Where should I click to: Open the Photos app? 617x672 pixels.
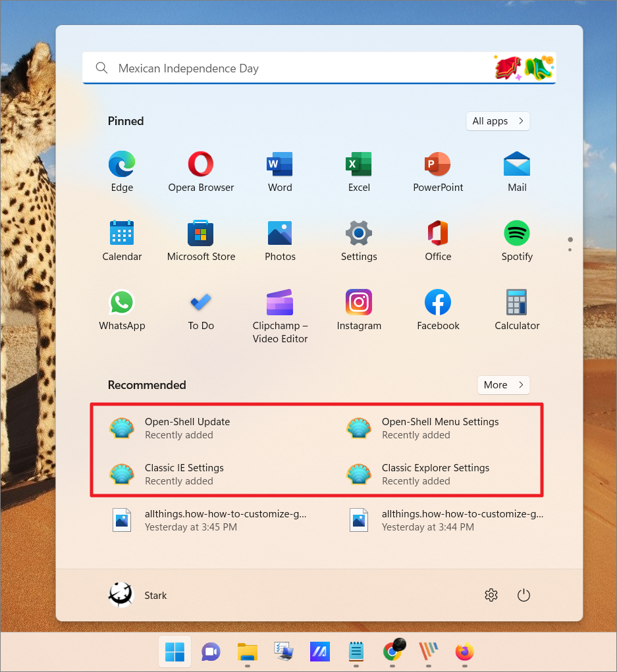(280, 241)
